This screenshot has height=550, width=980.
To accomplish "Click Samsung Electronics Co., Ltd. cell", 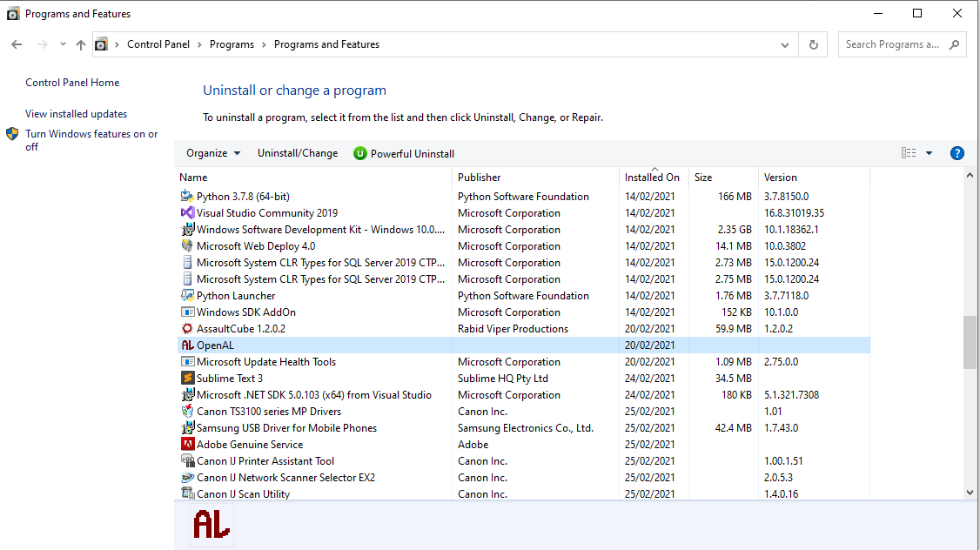I will [x=526, y=428].
